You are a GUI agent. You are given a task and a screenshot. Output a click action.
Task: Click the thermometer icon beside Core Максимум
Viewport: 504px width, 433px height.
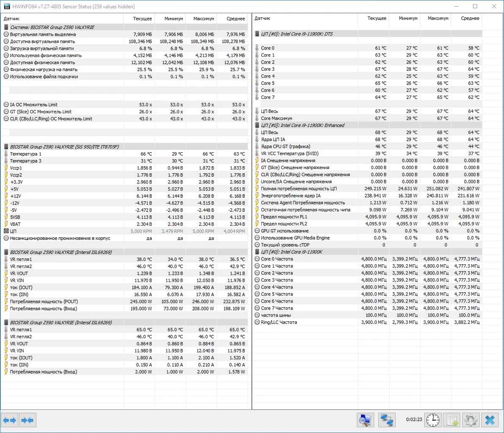(x=257, y=118)
